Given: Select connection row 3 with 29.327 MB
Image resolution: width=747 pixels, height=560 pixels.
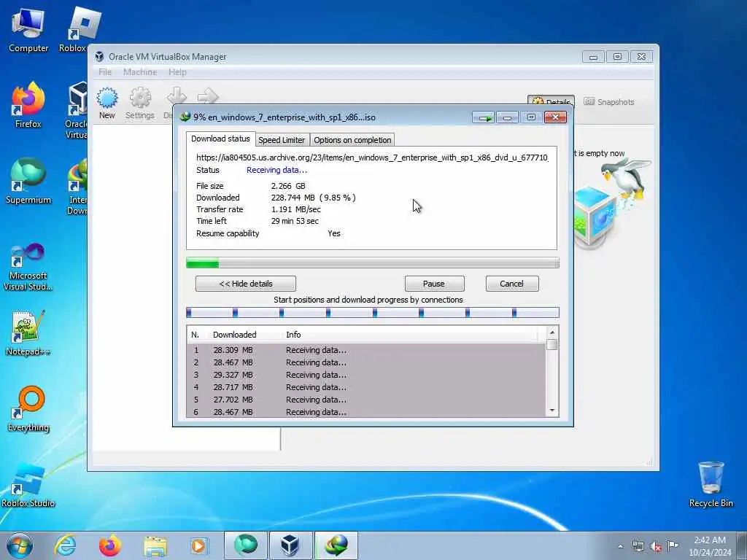Looking at the screenshot, I should 366,375.
